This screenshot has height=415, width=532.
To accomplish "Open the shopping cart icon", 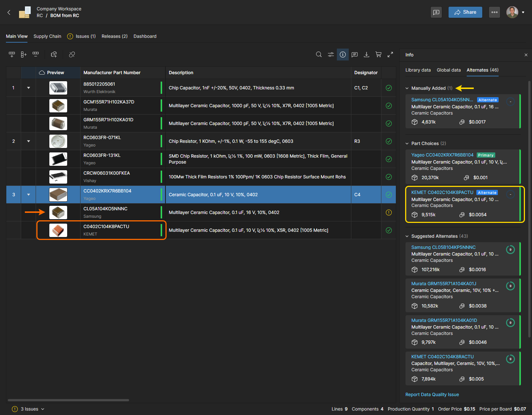I will point(378,55).
